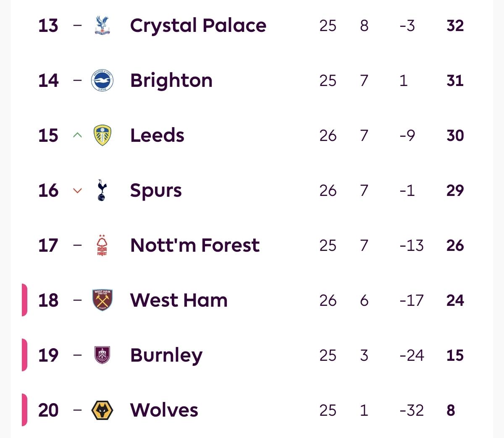504x438 pixels.
Task: Click Spurs' points total of 29
Action: 455,190
